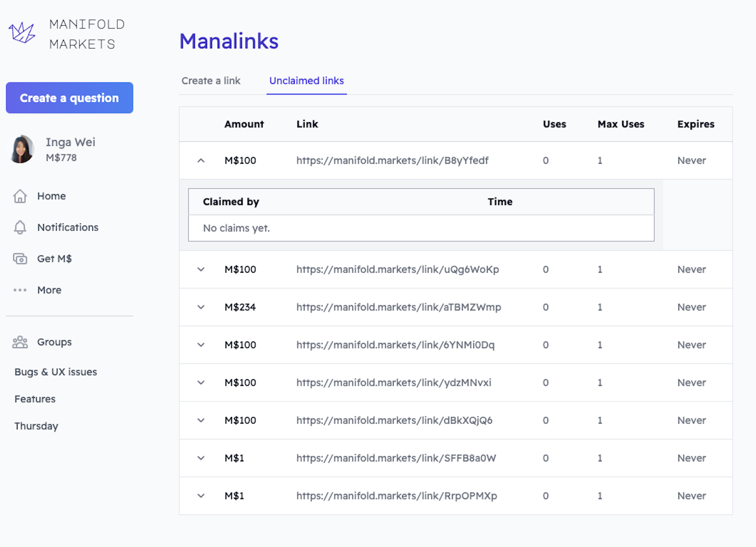Click the Uses column header
Screen dimensions: 756x547
click(x=554, y=124)
